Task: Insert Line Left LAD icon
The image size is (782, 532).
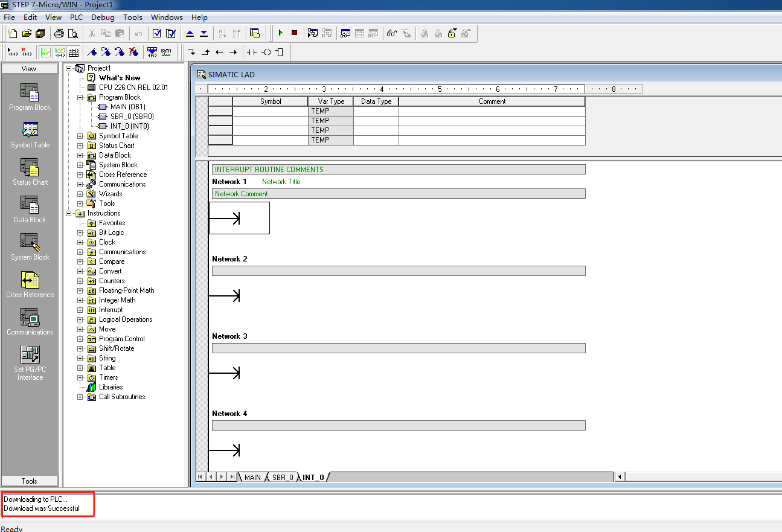Action: click(219, 52)
